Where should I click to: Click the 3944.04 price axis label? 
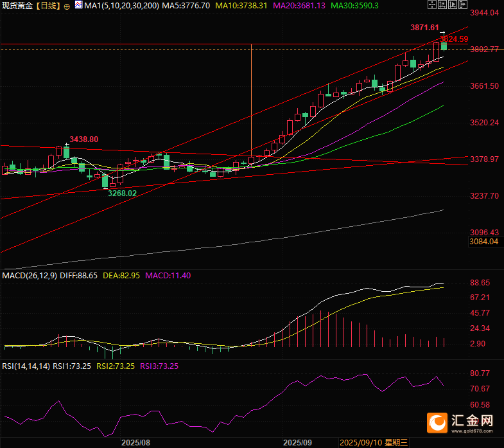click(x=484, y=13)
